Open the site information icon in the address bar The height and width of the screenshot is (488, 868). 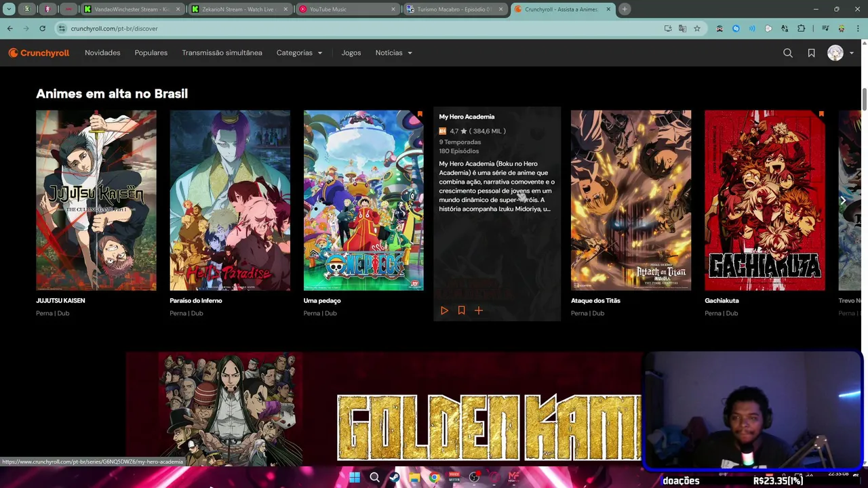(x=62, y=28)
